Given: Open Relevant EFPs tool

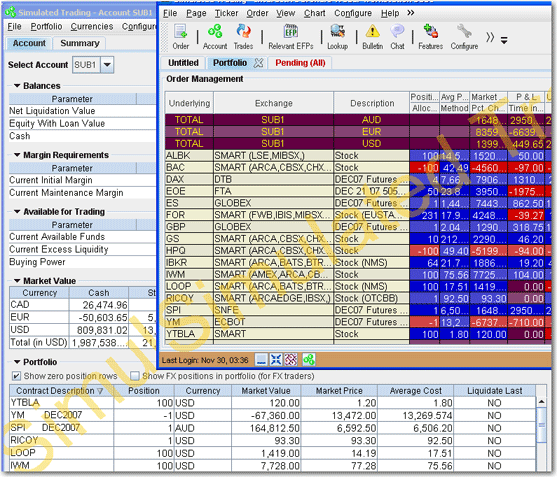Looking at the screenshot, I should [291, 37].
